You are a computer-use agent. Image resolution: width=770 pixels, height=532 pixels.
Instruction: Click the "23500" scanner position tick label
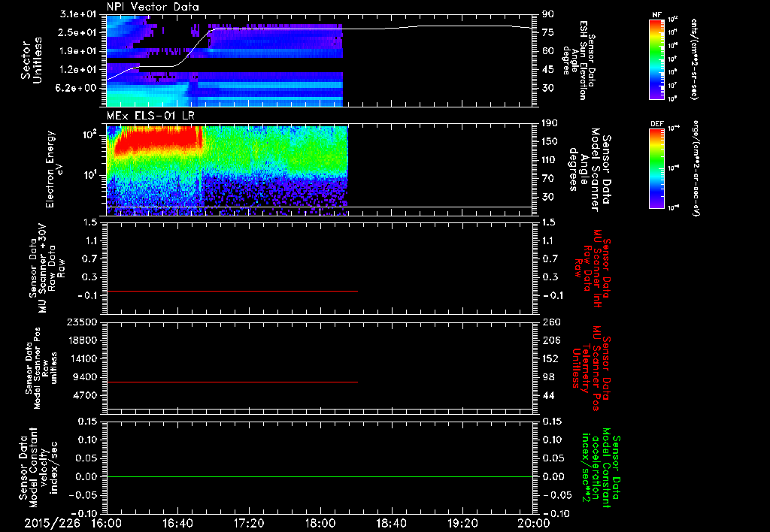tap(81, 322)
